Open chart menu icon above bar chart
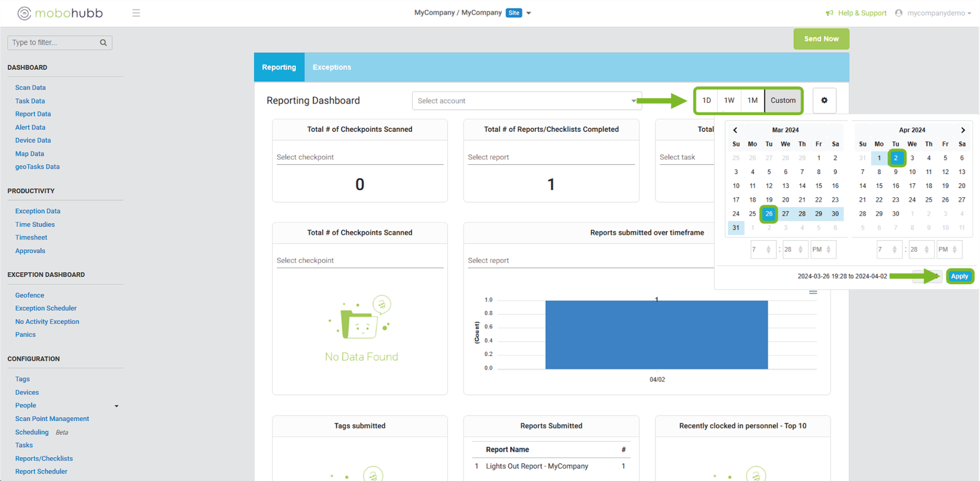Viewport: 980px width, 481px height. [813, 292]
